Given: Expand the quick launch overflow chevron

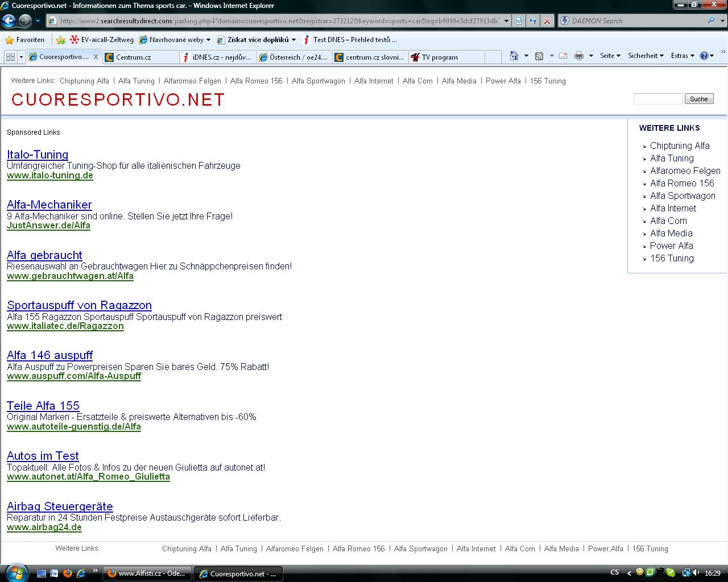Looking at the screenshot, I should pyautogui.click(x=95, y=571).
